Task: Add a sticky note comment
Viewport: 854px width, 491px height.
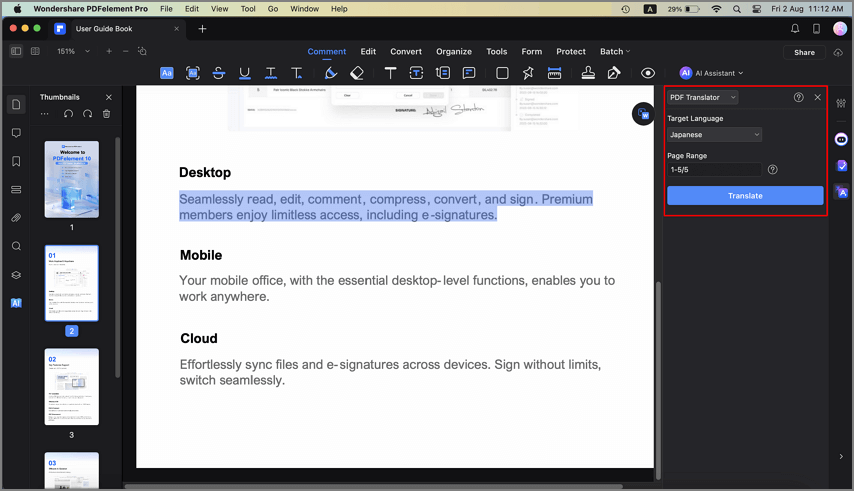Action: click(469, 73)
